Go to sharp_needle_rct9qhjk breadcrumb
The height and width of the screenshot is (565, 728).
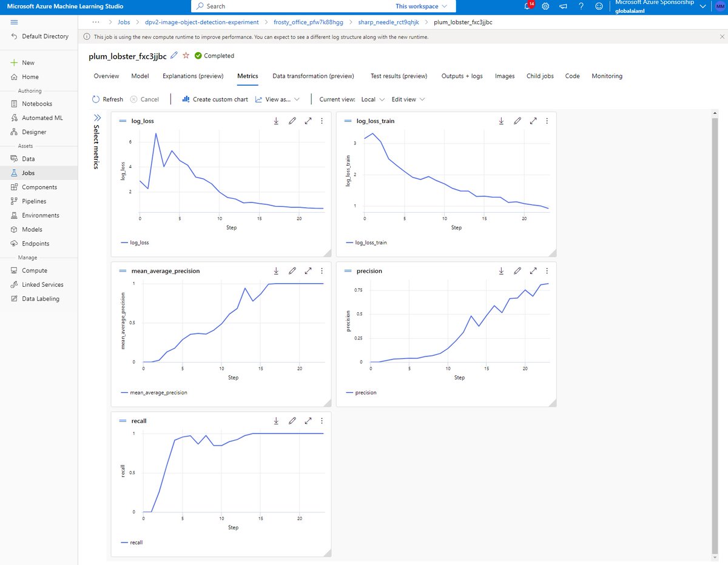[x=389, y=22]
